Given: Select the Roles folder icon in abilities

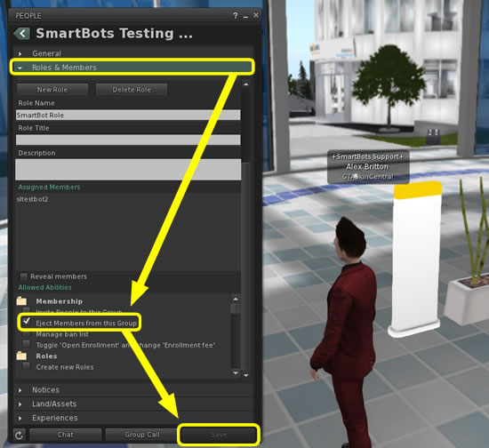Looking at the screenshot, I should tap(21, 356).
